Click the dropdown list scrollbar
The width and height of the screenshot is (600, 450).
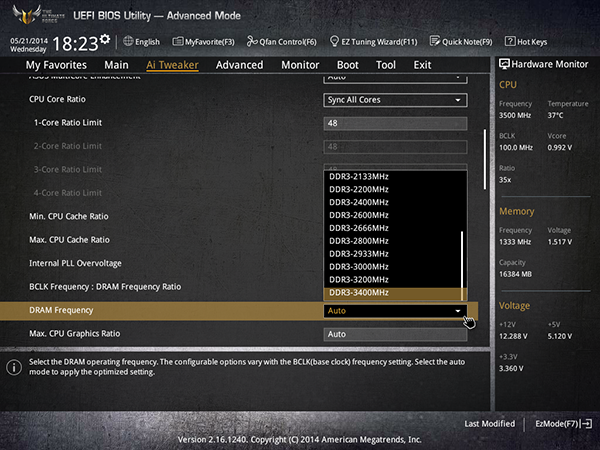point(462,265)
